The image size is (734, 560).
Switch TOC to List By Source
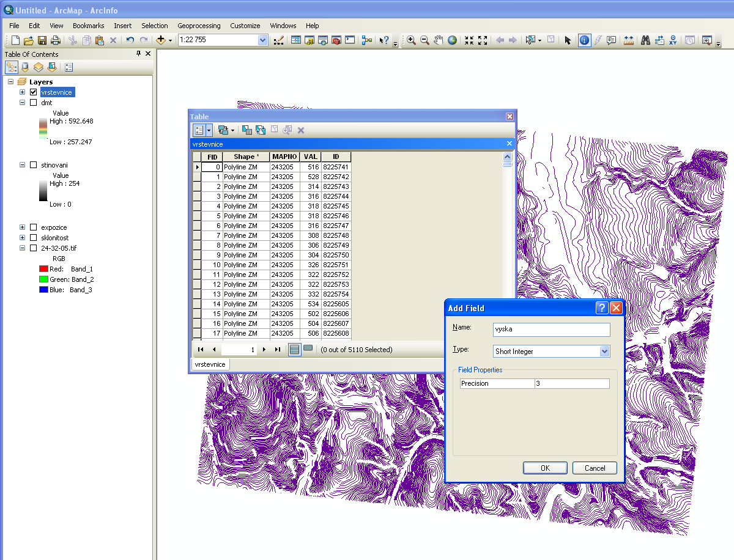(x=25, y=67)
